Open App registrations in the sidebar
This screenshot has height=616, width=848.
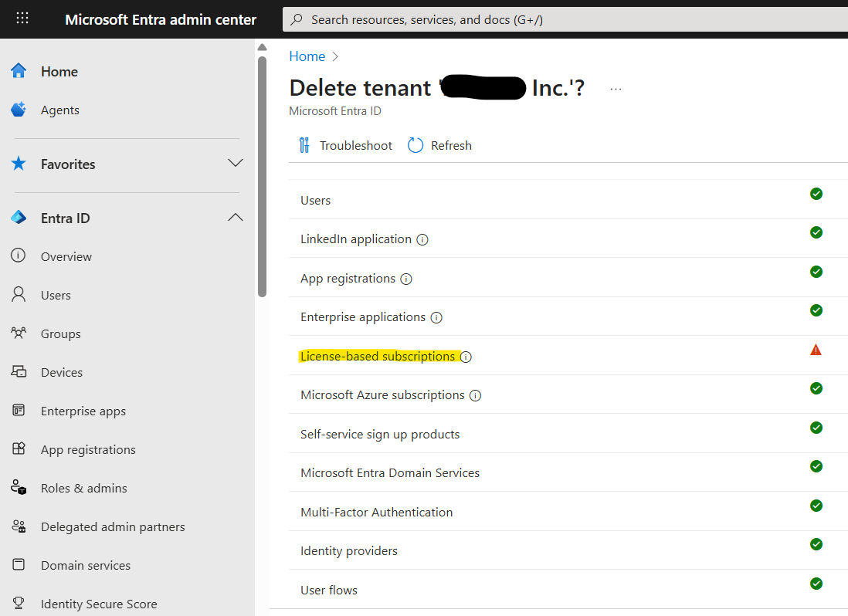(88, 449)
